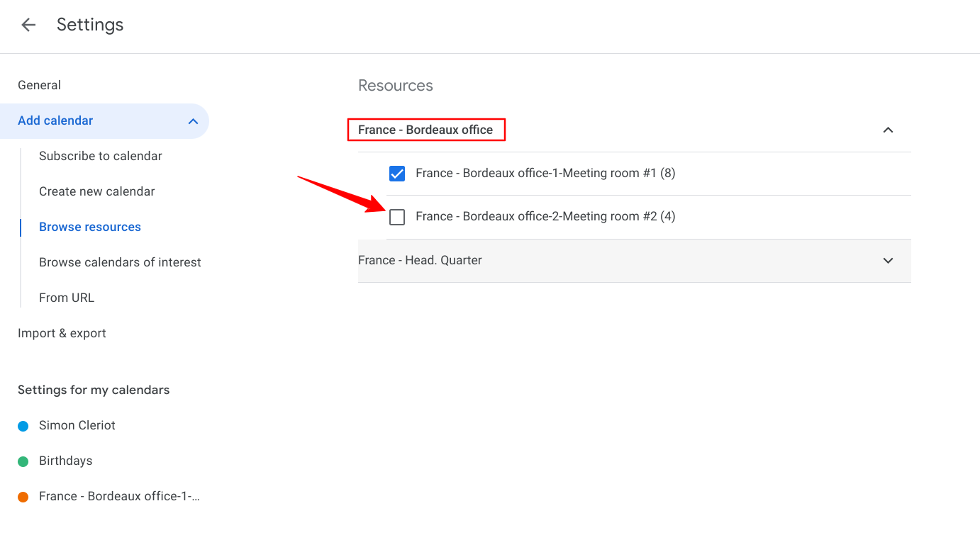Click the orange Bordeaux office-1 color dot
Screen dimensions: 980x540
pos(23,497)
